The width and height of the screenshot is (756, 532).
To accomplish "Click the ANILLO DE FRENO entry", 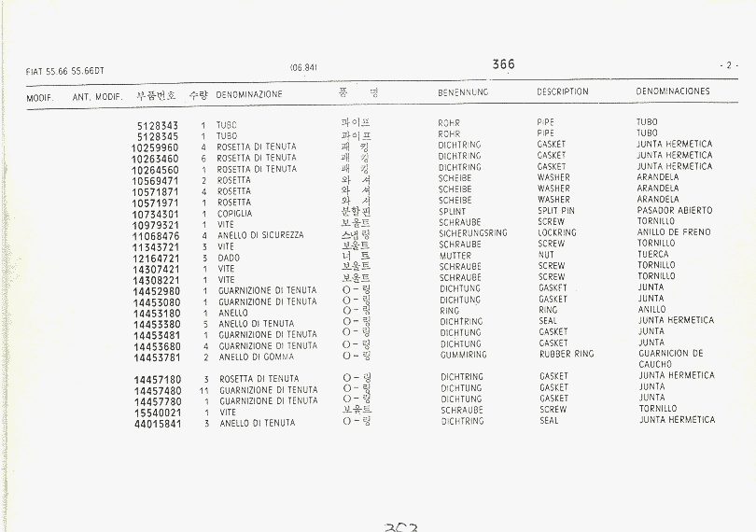I will [x=673, y=232].
